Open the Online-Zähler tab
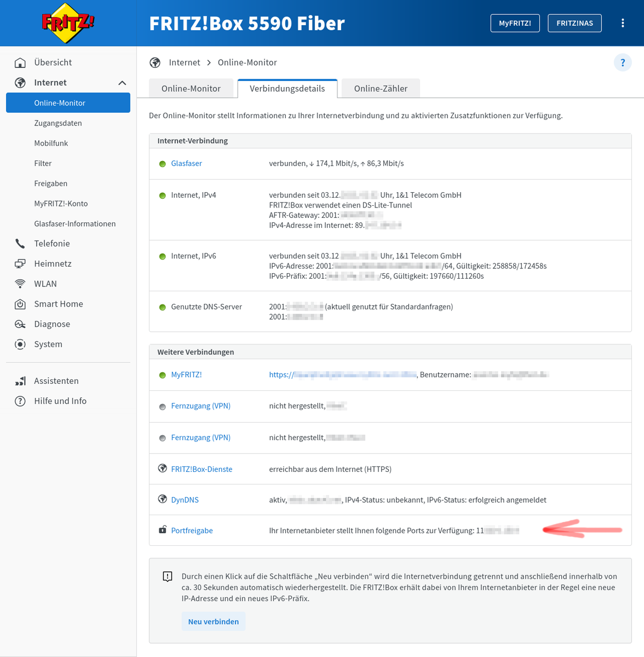Screen dimensions: 644x657 tap(381, 89)
